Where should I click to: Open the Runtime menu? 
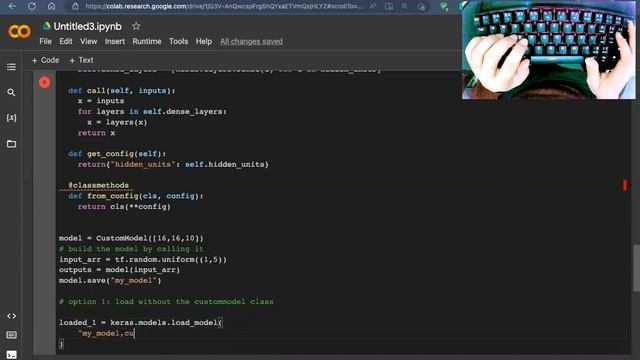[147, 41]
